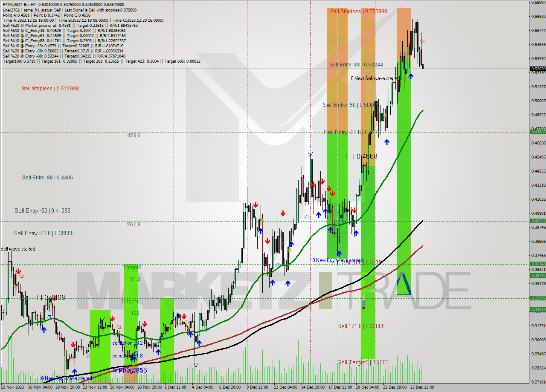Click the 0.4089 price axis label
546x392 pixels.
click(539, 213)
